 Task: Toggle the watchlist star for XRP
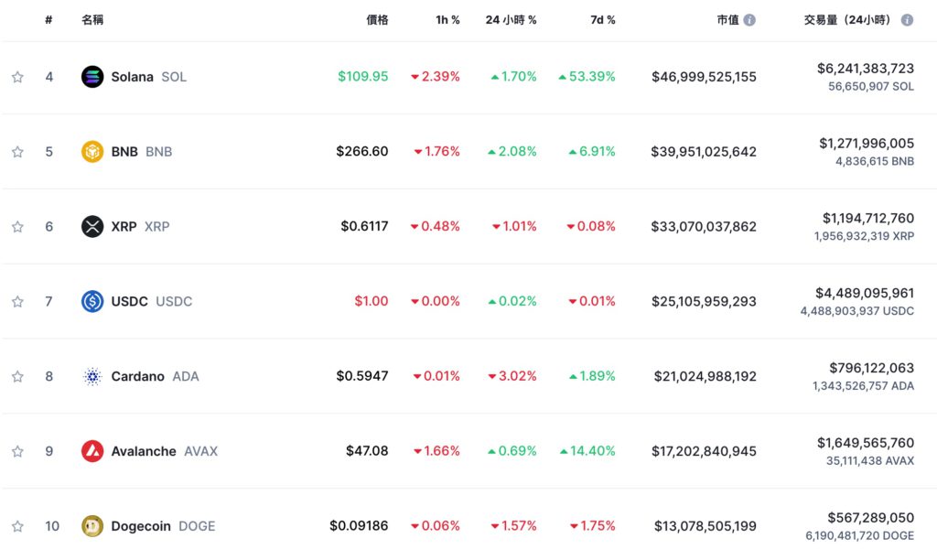18,227
